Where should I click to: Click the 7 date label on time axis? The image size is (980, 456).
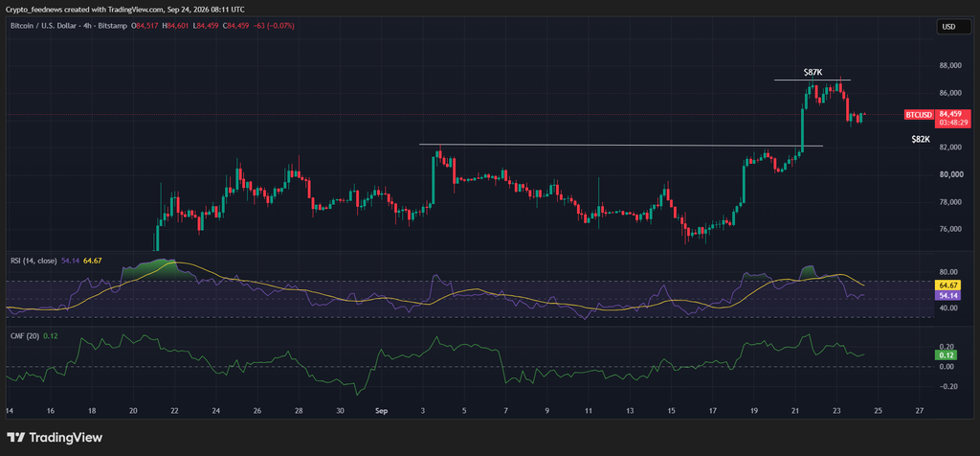tap(505, 411)
